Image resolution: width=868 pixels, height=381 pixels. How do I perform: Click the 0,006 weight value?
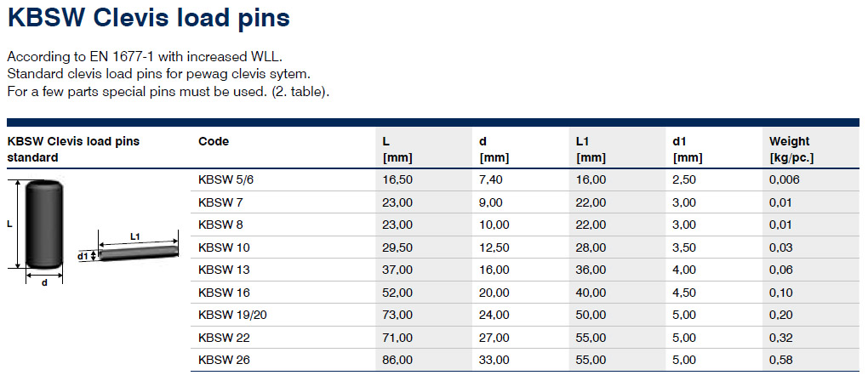(785, 180)
